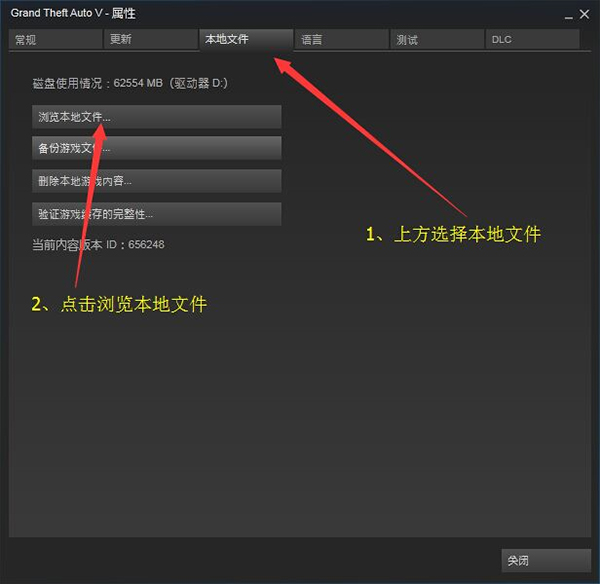Click the Grand Theft Auto V - 属性 title

[x=73, y=13]
